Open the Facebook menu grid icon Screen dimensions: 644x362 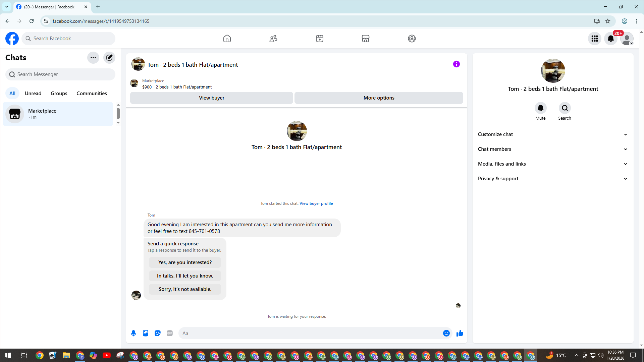(595, 39)
